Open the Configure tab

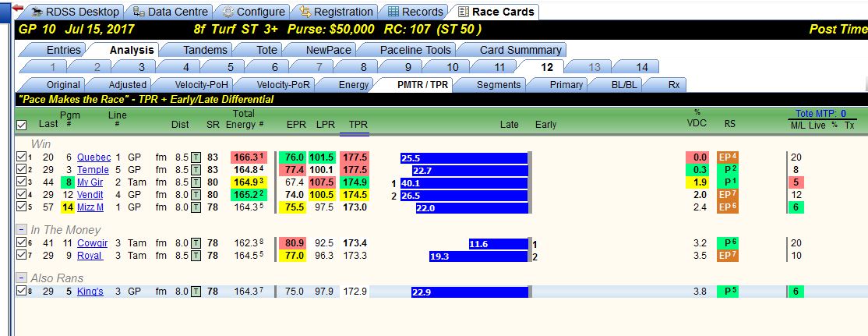(x=253, y=12)
